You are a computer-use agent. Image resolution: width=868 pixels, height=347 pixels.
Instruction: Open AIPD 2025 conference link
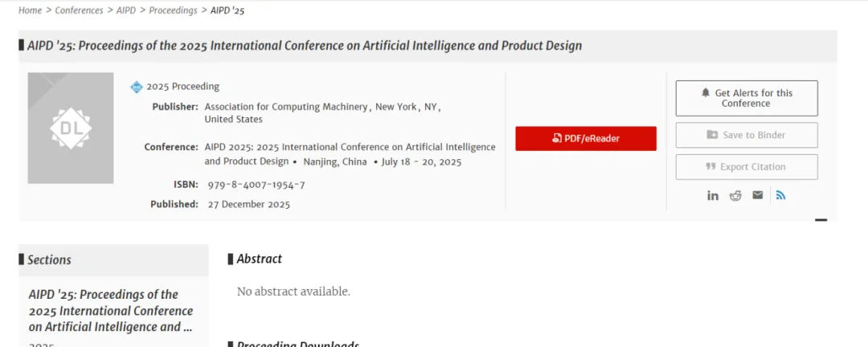click(350, 147)
